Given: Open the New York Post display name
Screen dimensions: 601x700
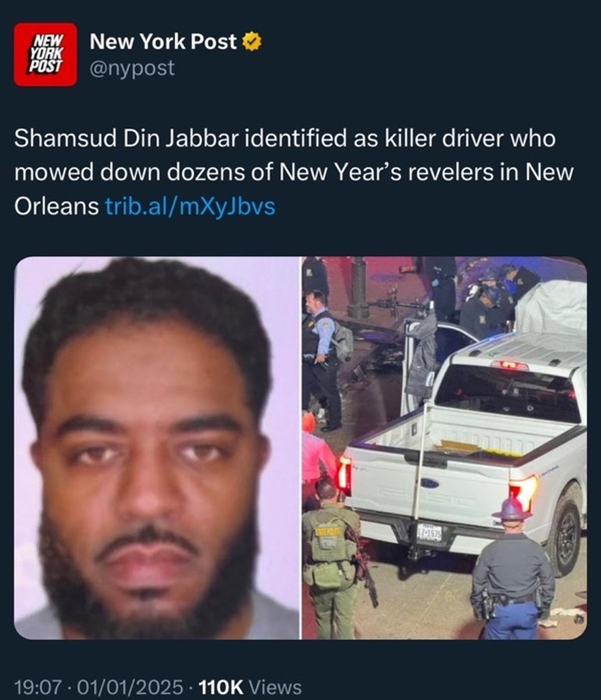Looking at the screenshot, I should click(x=163, y=42).
